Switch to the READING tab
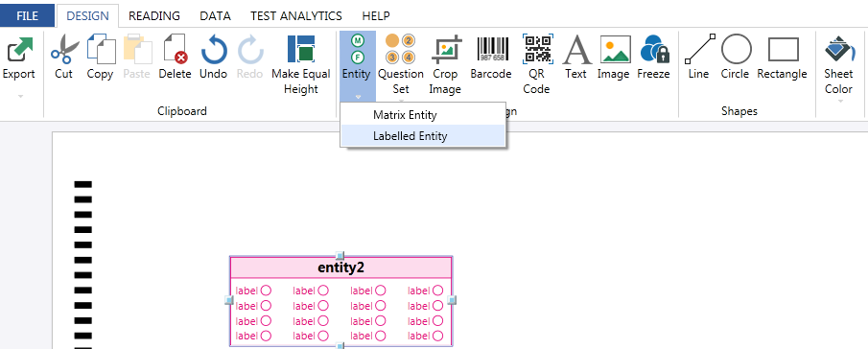This screenshot has height=349, width=868. coord(154,16)
